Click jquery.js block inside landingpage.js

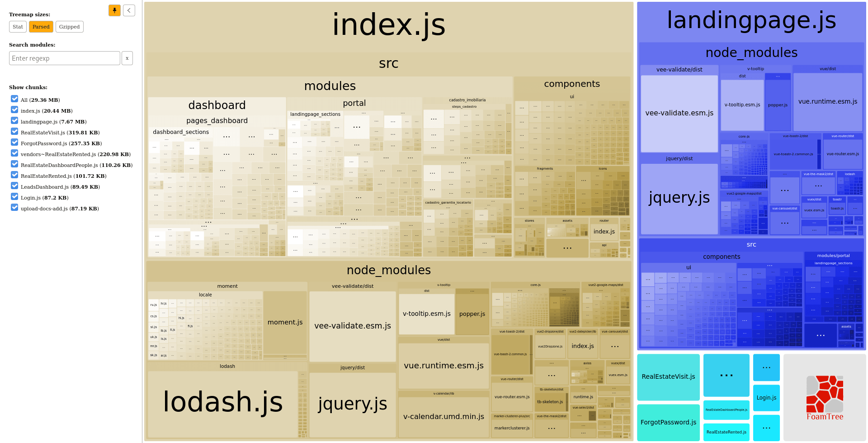(679, 198)
